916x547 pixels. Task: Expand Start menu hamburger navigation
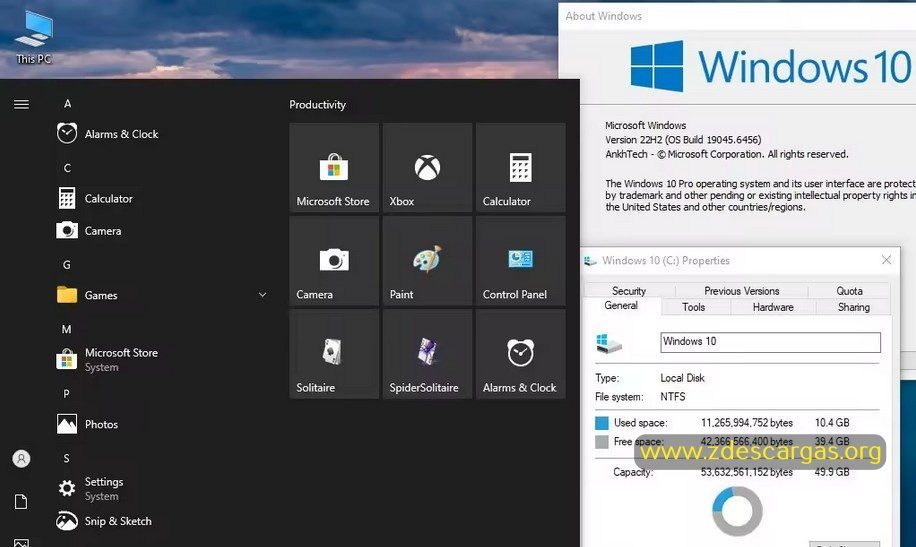pyautogui.click(x=22, y=105)
